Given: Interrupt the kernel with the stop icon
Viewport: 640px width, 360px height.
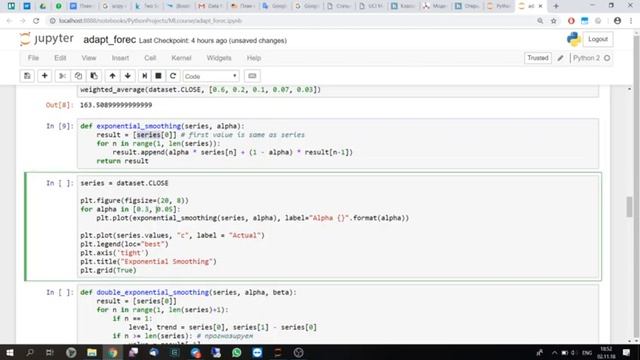Looking at the screenshot, I should 158,76.
